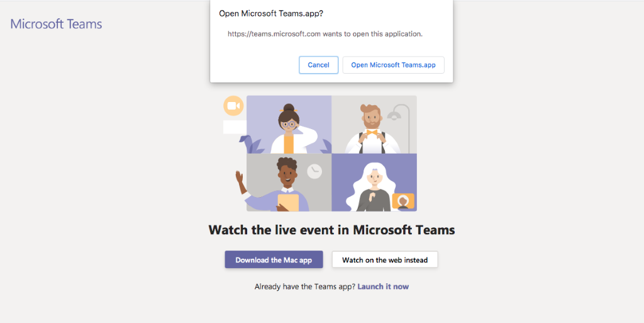This screenshot has height=323, width=644.
Task: Click the Watch the live event heading
Action: tap(331, 229)
